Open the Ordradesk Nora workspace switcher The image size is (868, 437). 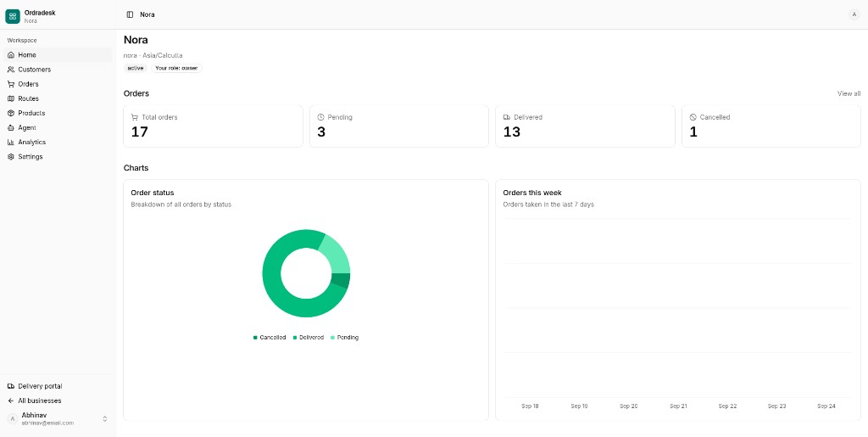[x=58, y=17]
